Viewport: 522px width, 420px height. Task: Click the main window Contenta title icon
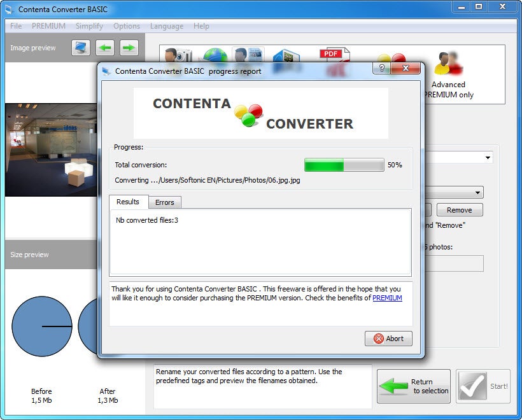10,10
